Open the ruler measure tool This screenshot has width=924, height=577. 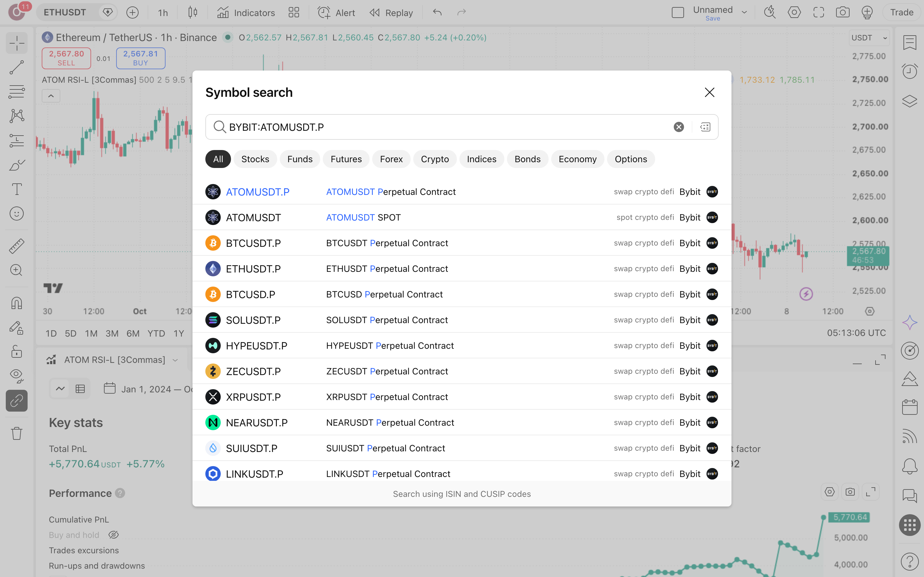[16, 246]
